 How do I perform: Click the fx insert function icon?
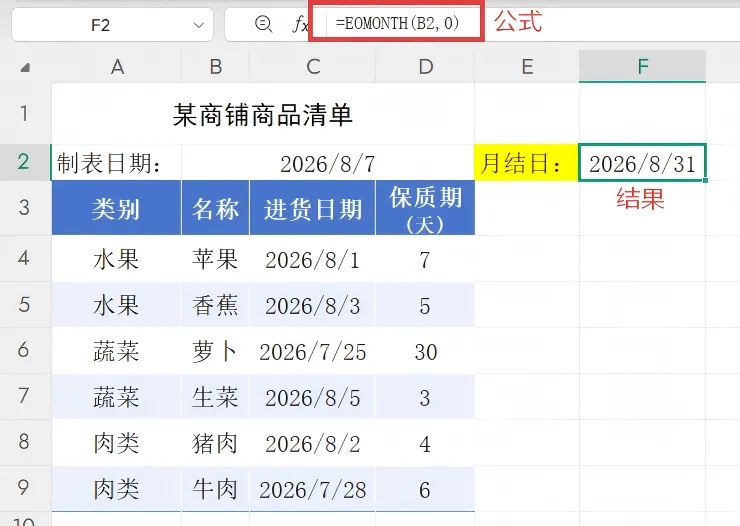pyautogui.click(x=300, y=24)
